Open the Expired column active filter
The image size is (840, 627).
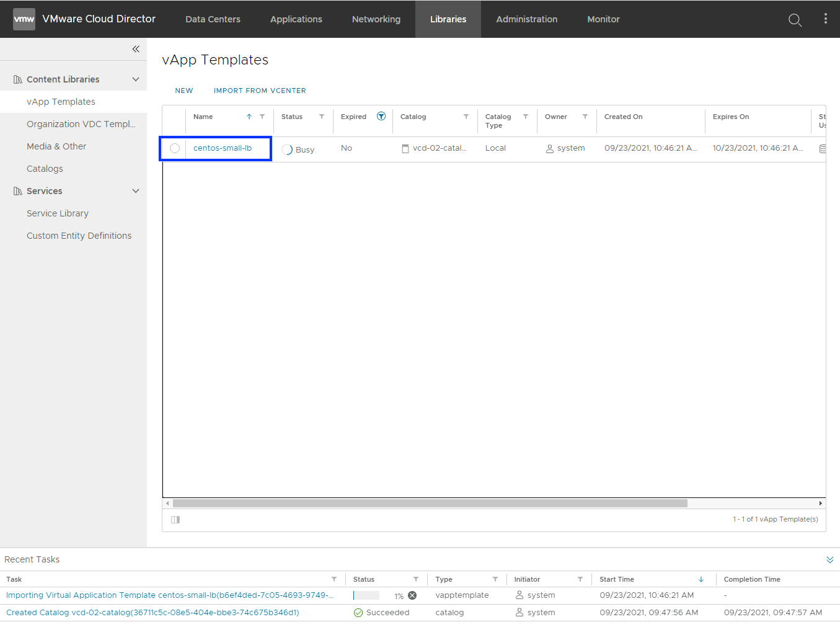click(381, 117)
